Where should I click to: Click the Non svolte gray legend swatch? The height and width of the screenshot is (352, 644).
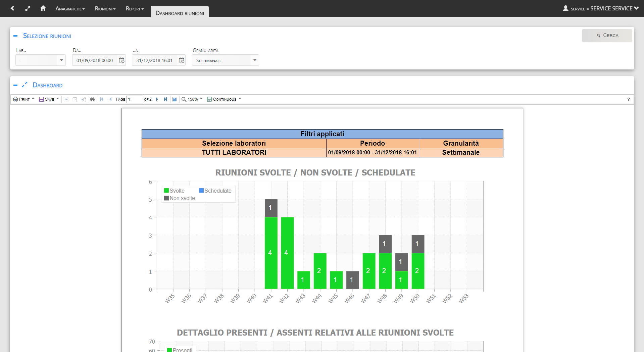click(166, 198)
